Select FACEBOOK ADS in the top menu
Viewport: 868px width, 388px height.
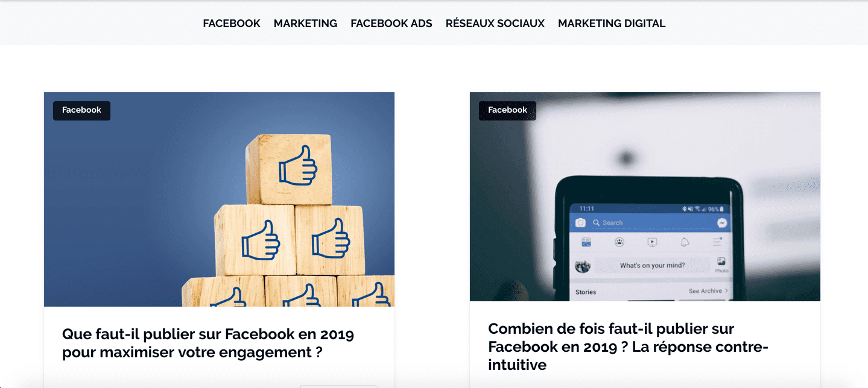coord(391,23)
